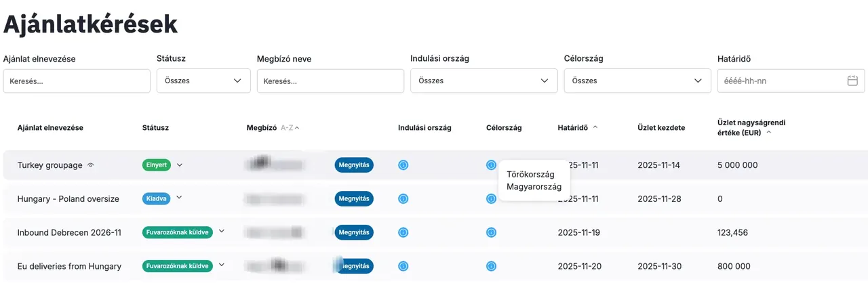This screenshot has height=283, width=868.
Task: Open the Indulási ország filter dropdown
Action: tap(483, 81)
